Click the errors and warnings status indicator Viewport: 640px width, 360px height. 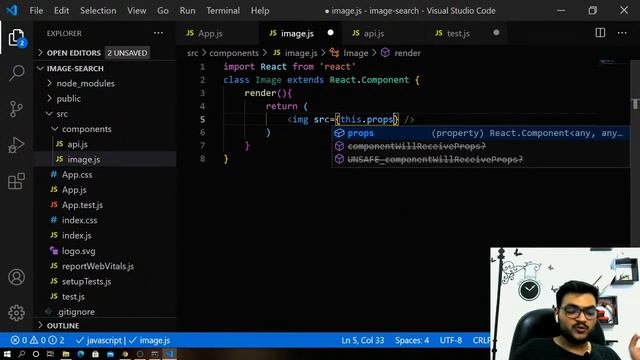(x=38, y=340)
